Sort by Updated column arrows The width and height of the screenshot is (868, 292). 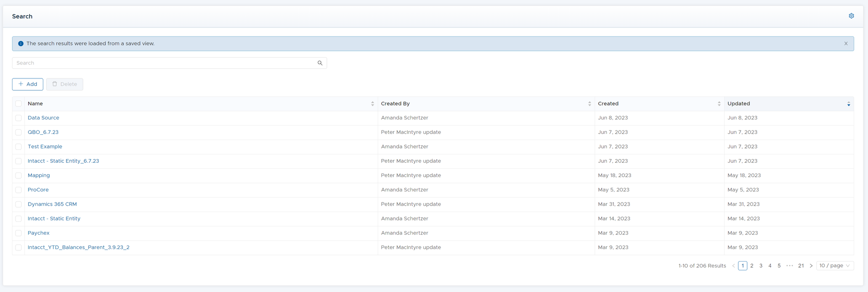(x=849, y=104)
